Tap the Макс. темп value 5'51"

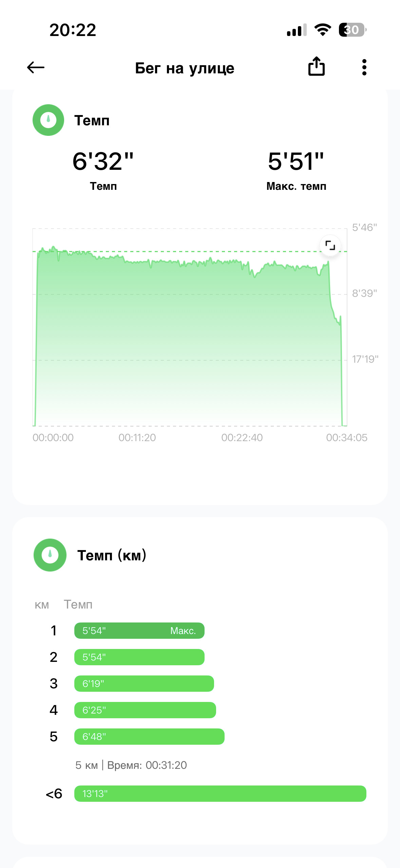[296, 161]
